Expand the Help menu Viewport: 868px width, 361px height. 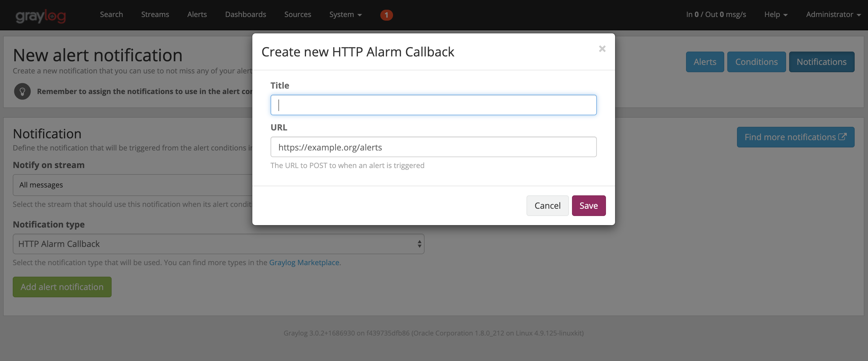click(x=775, y=15)
